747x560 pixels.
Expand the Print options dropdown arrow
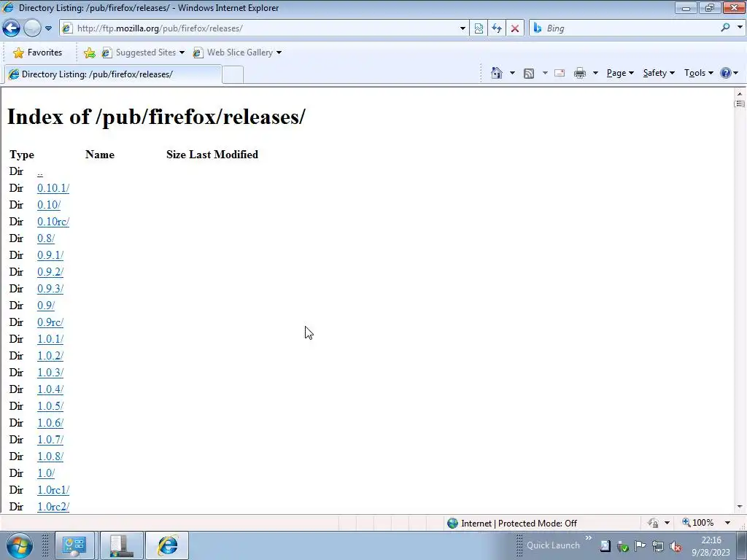coord(595,73)
